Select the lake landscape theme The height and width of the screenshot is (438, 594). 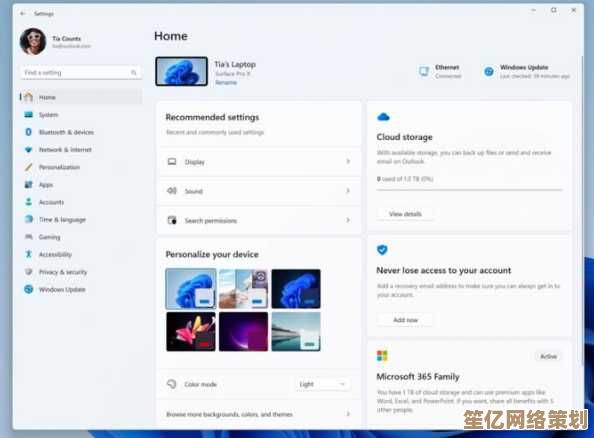296,332
